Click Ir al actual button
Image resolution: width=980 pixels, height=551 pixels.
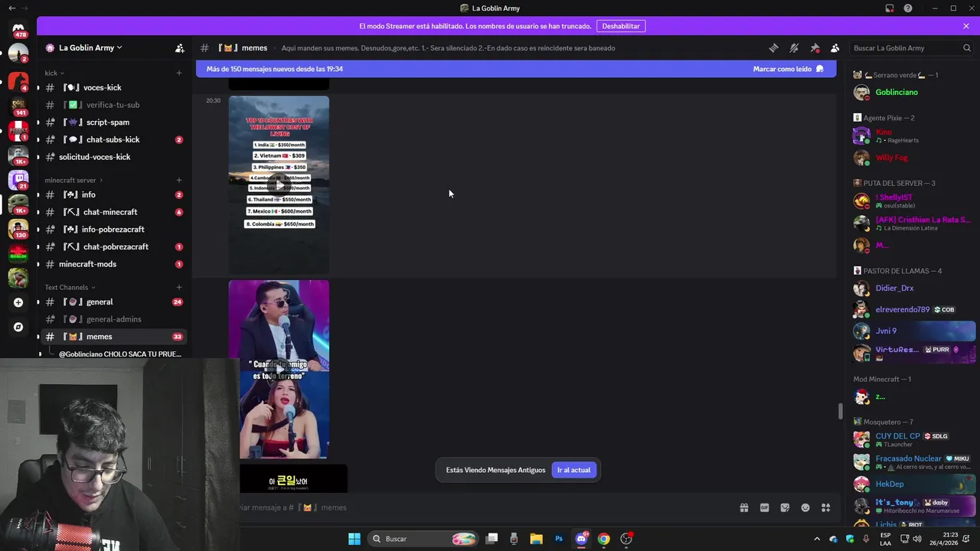pyautogui.click(x=573, y=470)
